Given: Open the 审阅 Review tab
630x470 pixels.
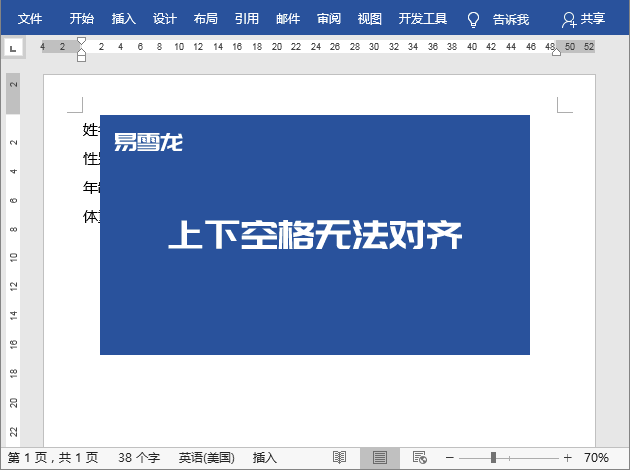Looking at the screenshot, I should coord(328,19).
